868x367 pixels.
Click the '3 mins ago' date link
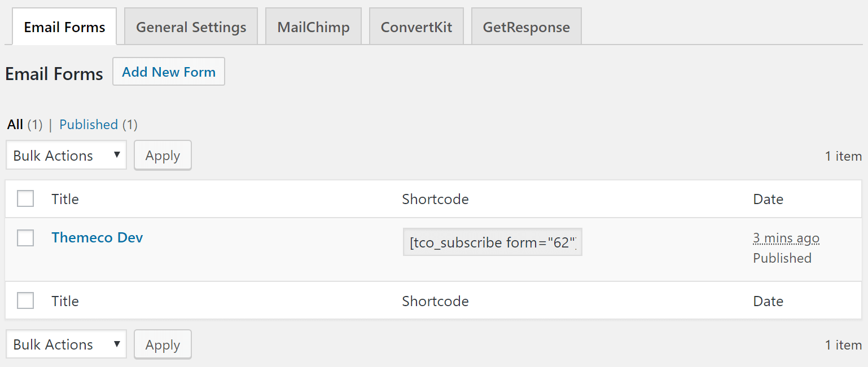coord(786,238)
